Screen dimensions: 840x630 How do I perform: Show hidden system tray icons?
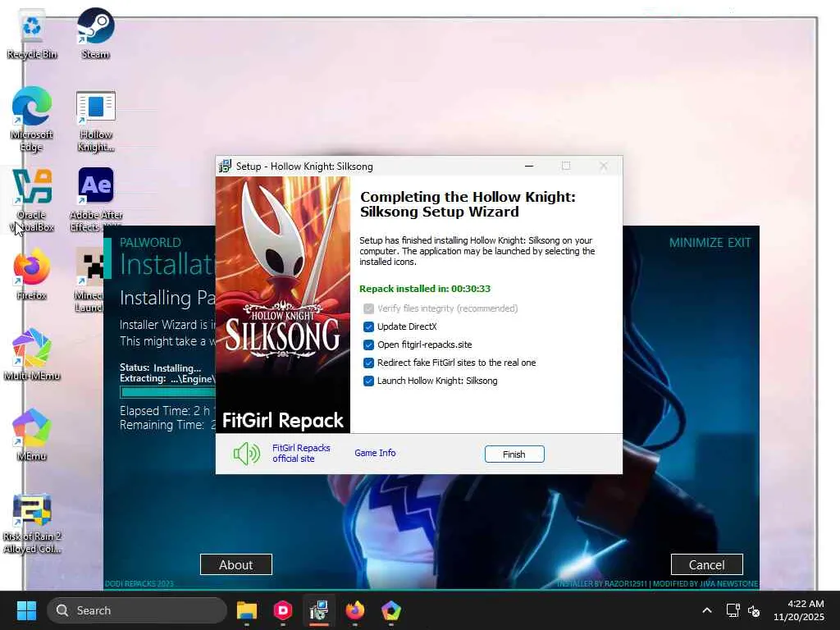707,610
